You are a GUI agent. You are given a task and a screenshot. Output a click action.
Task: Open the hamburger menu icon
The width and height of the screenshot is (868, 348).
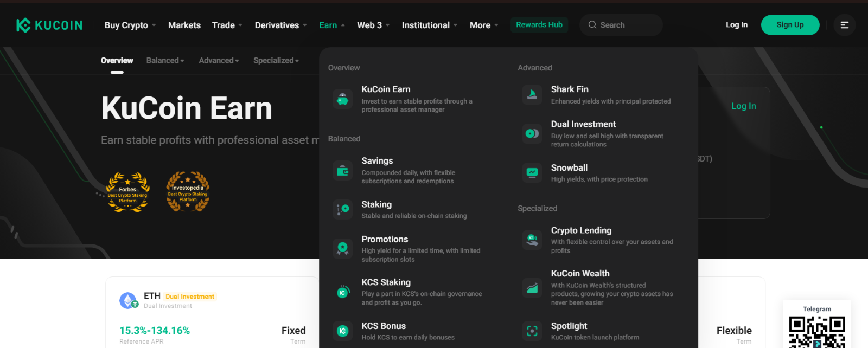tap(845, 25)
